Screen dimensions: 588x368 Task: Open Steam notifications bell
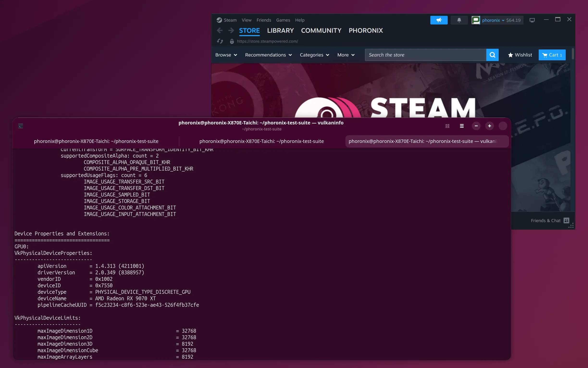[x=459, y=20]
